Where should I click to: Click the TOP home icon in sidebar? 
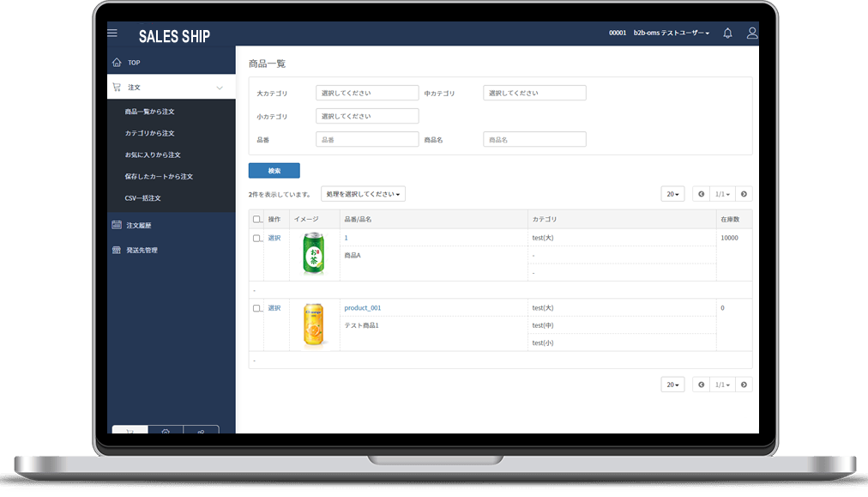click(x=117, y=63)
